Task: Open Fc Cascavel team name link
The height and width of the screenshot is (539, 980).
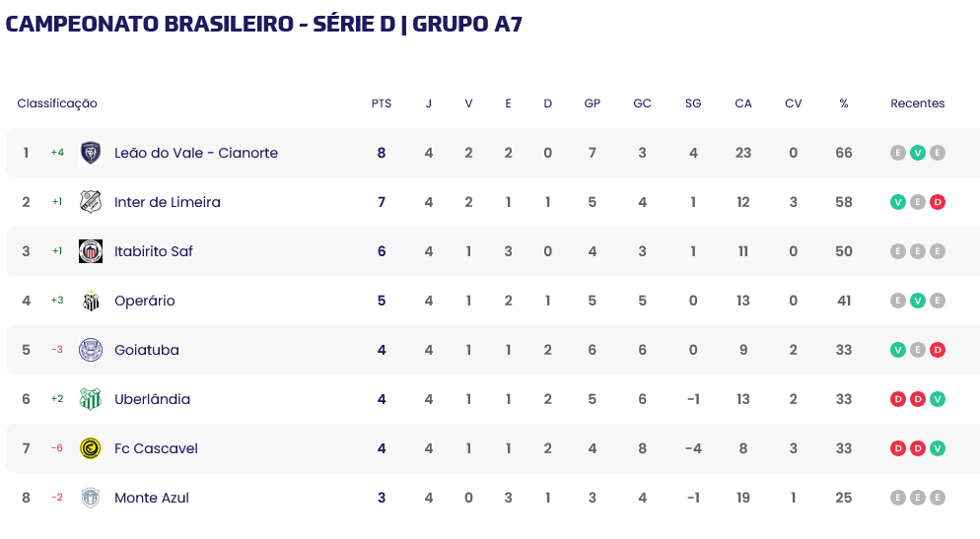Action: 156,448
